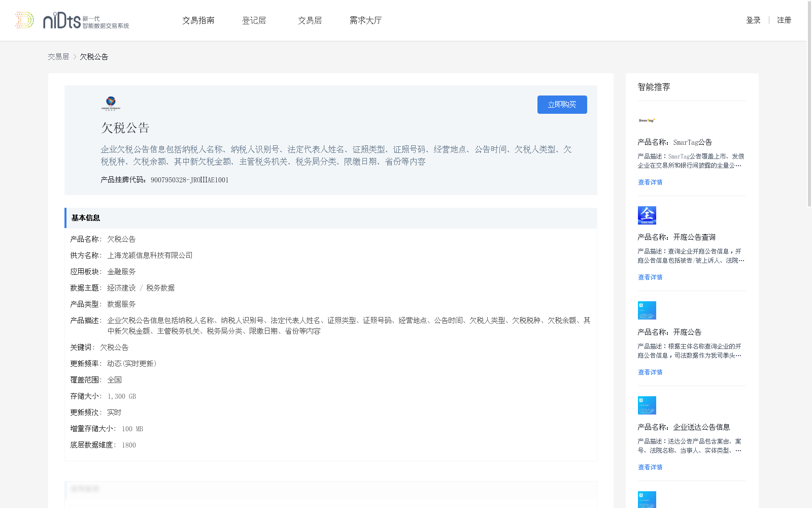Image resolution: width=812 pixels, height=508 pixels.
Task: Click the 经济建设 data theme value
Action: (121, 288)
